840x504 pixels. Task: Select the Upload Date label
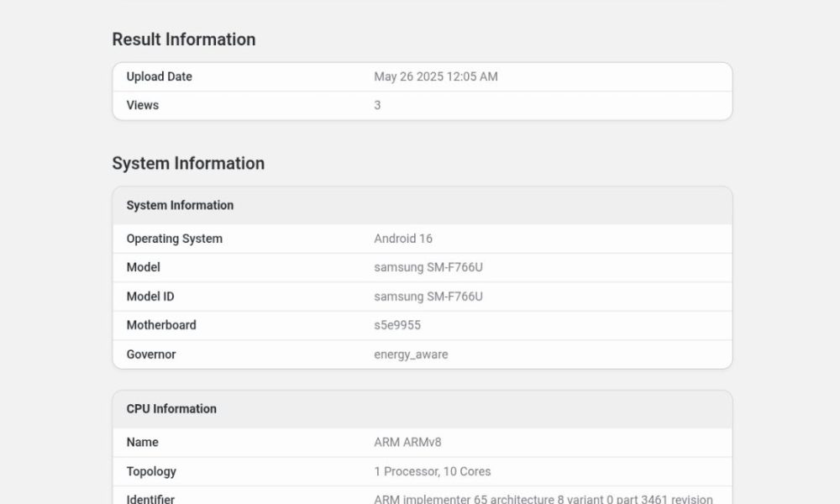click(x=159, y=76)
